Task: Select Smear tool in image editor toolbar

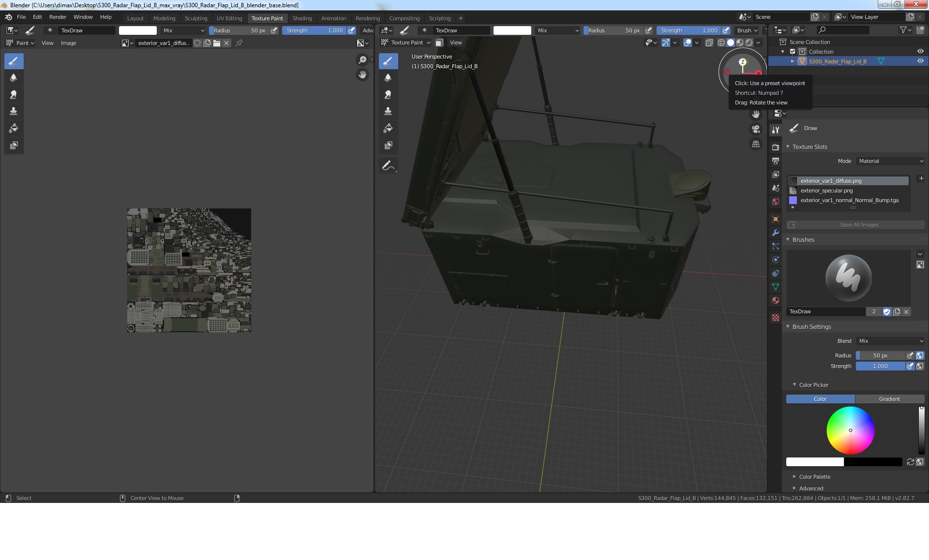Action: tap(14, 94)
